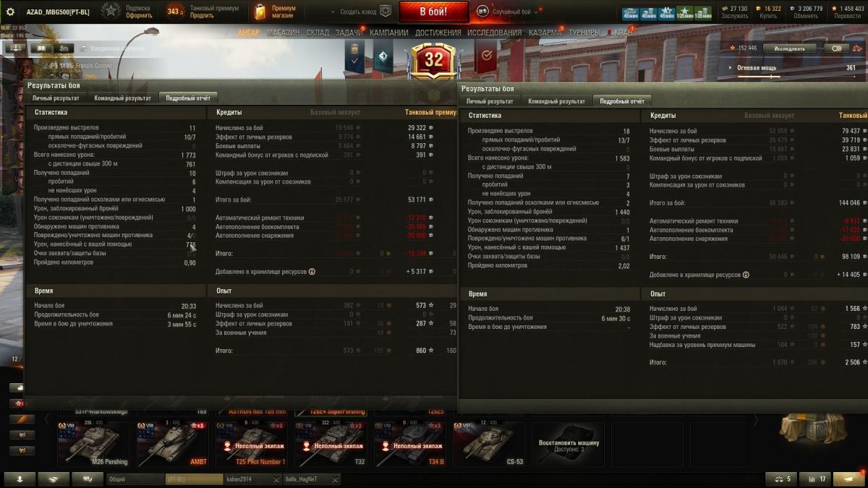
Task: Open the АНГАР menu tab
Action: [x=248, y=33]
